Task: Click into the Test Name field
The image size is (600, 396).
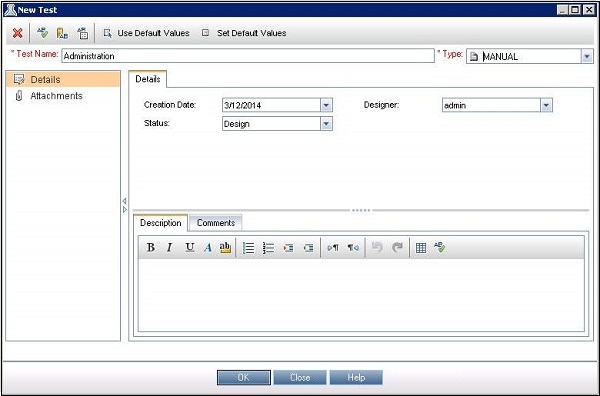Action: [x=248, y=56]
